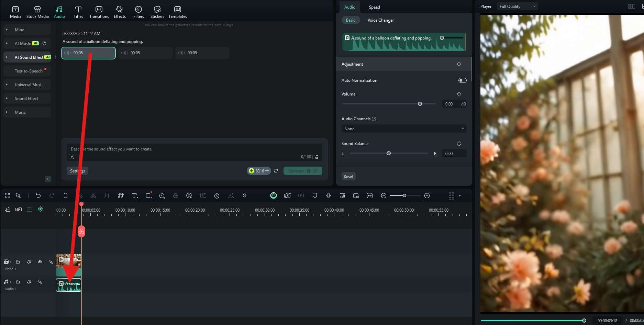Undo the last action
This screenshot has height=325, width=644.
[38, 195]
